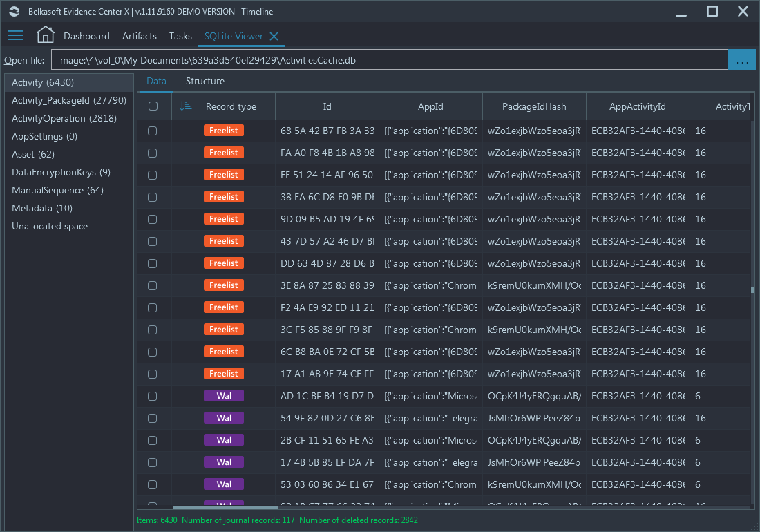Image resolution: width=760 pixels, height=532 pixels.
Task: Open the hamburger navigation menu
Action: click(x=15, y=35)
